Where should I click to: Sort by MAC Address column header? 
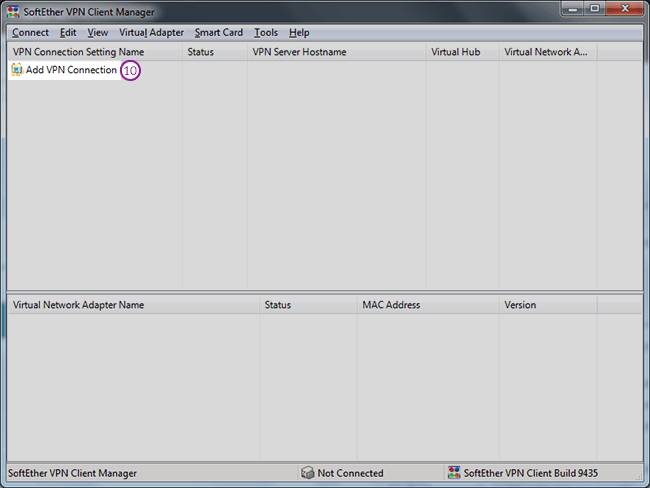428,305
